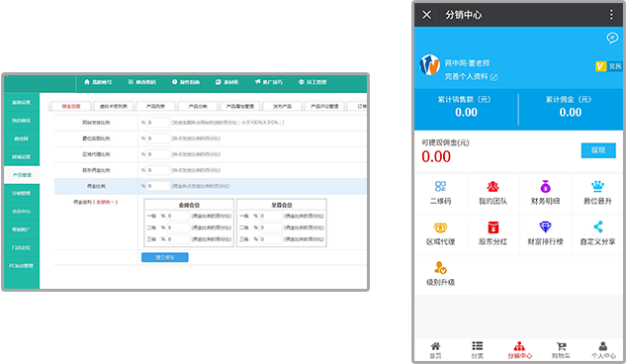Screen dimensions: 628x364
Task: Open PC站点管理 in the green sidebar
Action: click(x=22, y=265)
